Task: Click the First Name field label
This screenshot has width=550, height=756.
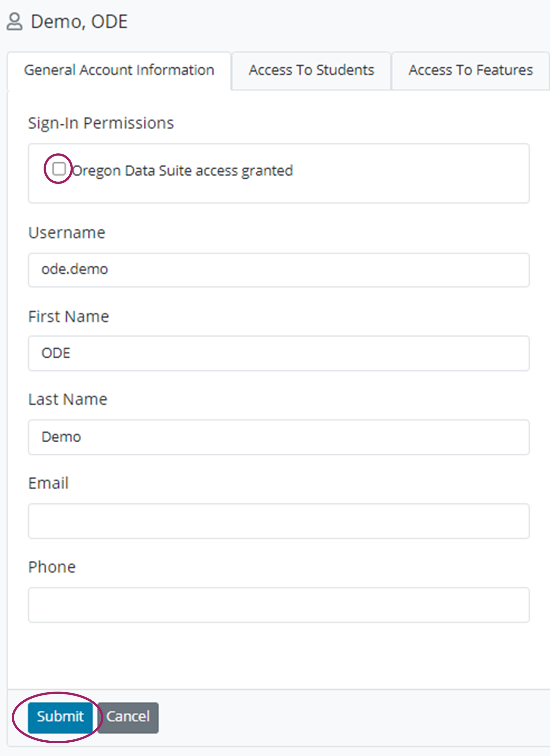Action: pyautogui.click(x=68, y=316)
